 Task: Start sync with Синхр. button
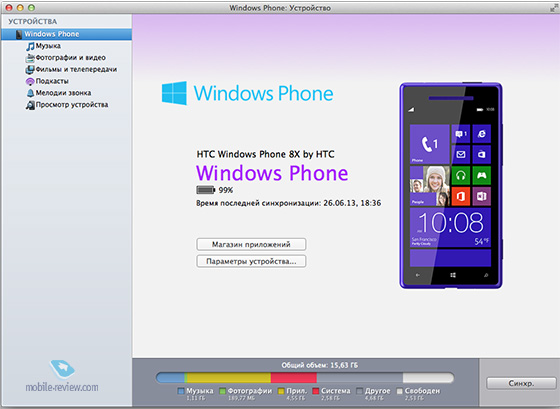point(521,383)
